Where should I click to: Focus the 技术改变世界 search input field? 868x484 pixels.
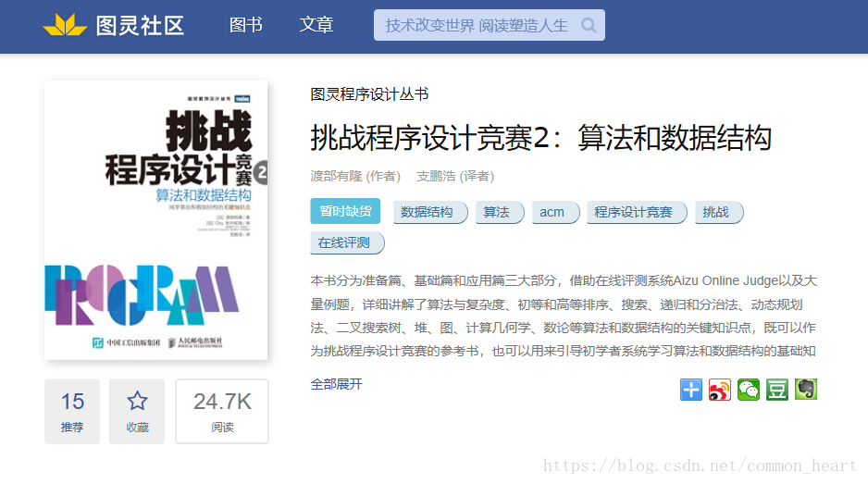490,25
